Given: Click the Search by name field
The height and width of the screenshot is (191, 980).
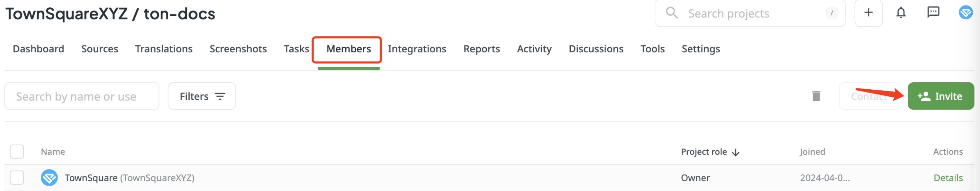Looking at the screenshot, I should tap(82, 96).
